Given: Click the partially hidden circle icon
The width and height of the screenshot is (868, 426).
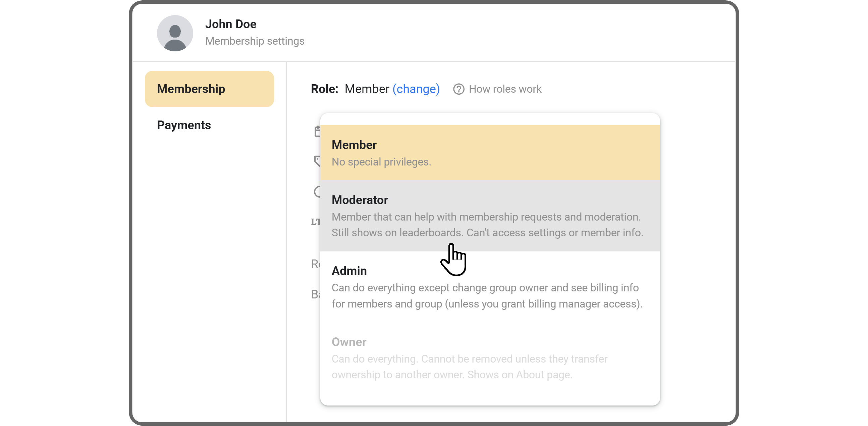Looking at the screenshot, I should 317,192.
